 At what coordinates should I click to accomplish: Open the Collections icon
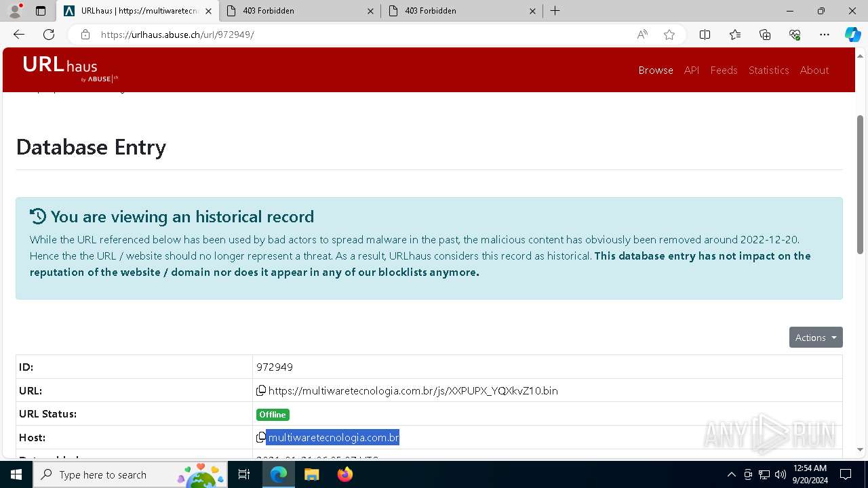pyautogui.click(x=765, y=35)
